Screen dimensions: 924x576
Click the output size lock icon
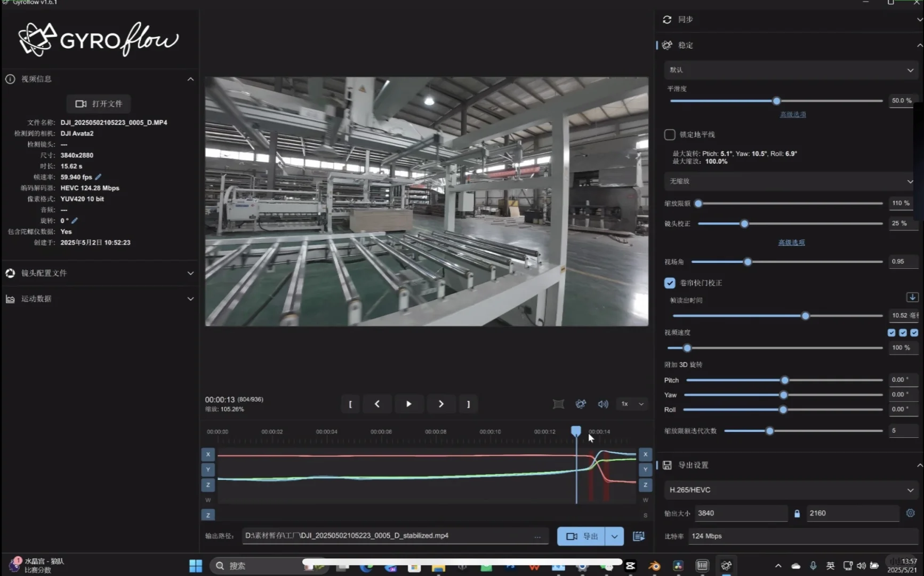797,514
